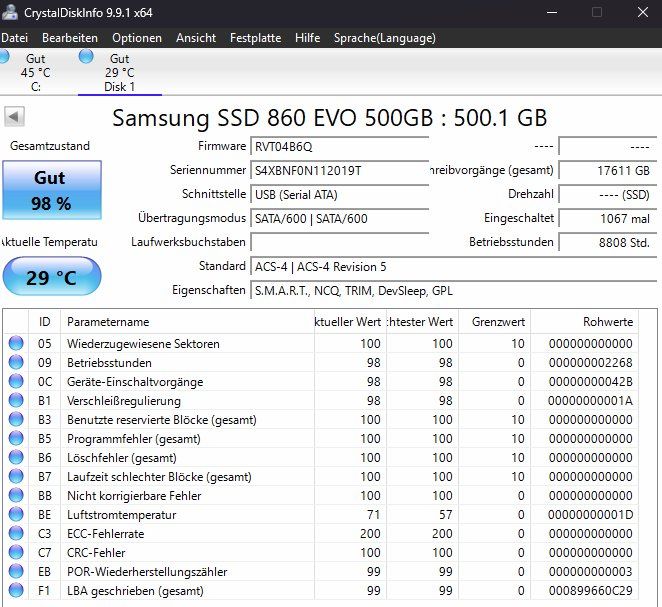Screen dimensions: 662x607
Task: Click the Grenzwert column header
Action: [x=494, y=322]
